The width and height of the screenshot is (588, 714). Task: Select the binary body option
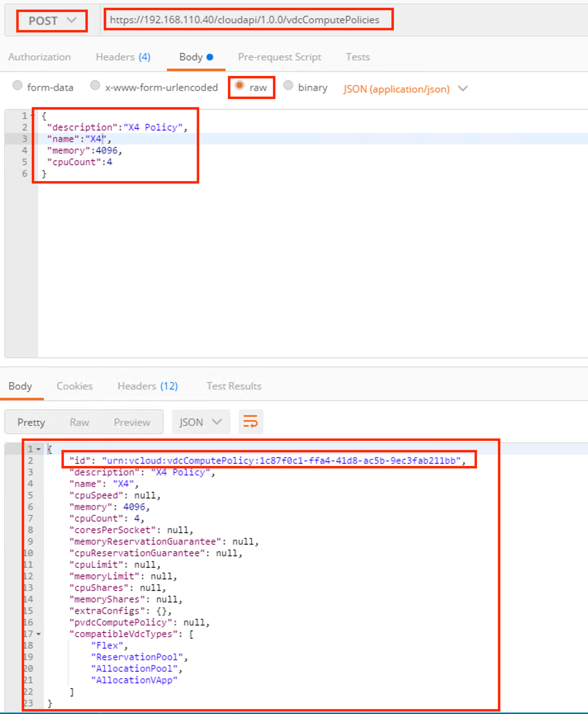(x=288, y=85)
